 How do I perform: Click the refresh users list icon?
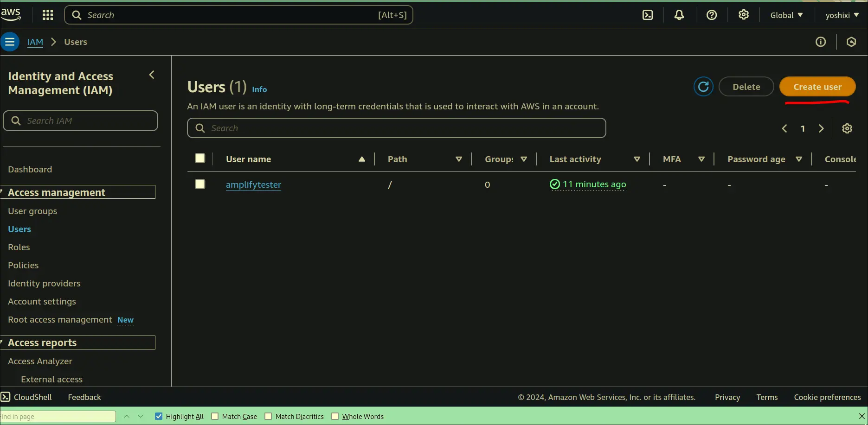703,87
